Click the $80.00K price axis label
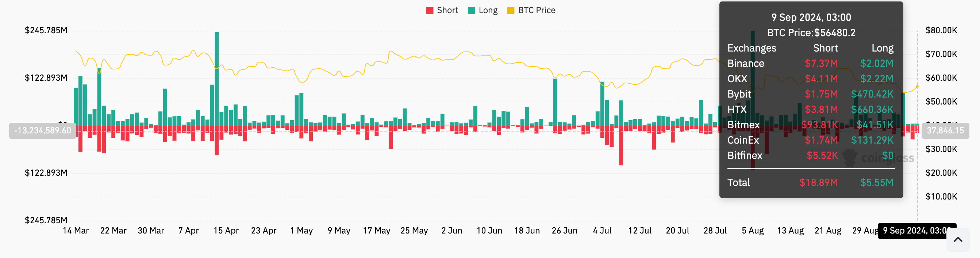 (941, 30)
